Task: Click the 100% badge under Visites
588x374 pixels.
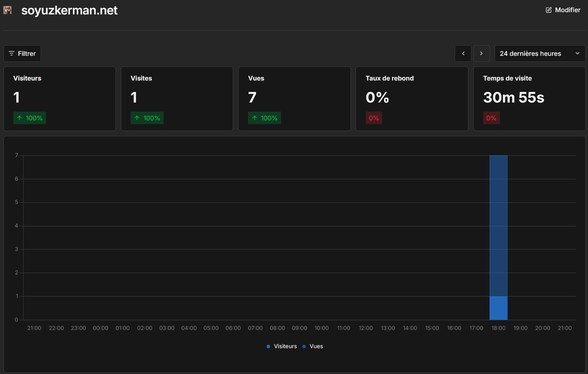Action: tap(147, 118)
